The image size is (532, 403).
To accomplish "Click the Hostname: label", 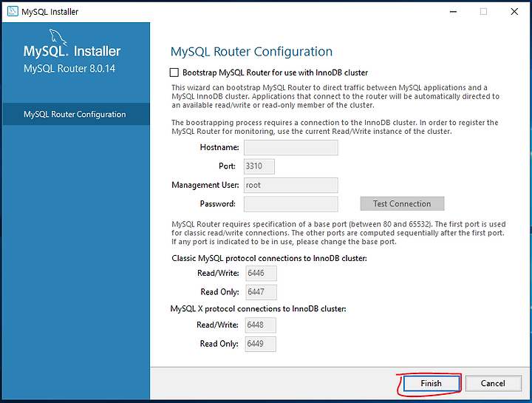I will tap(219, 147).
